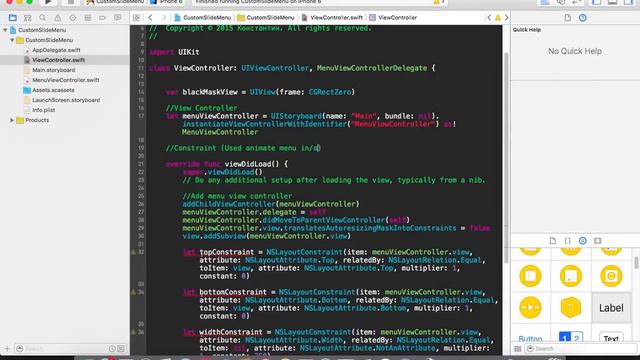Show the Quick Help inspector
Image resolution: width=640 pixels, height=360 pixels.
point(582,18)
